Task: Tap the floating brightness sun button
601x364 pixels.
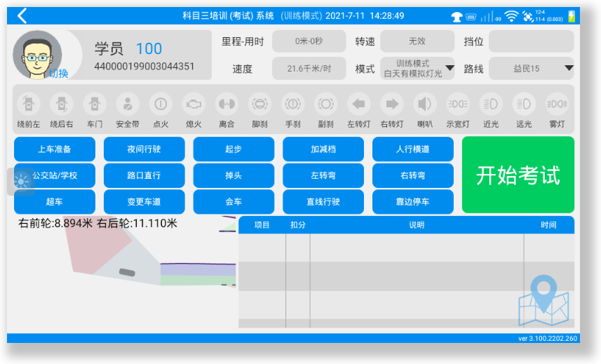Action: click(21, 181)
